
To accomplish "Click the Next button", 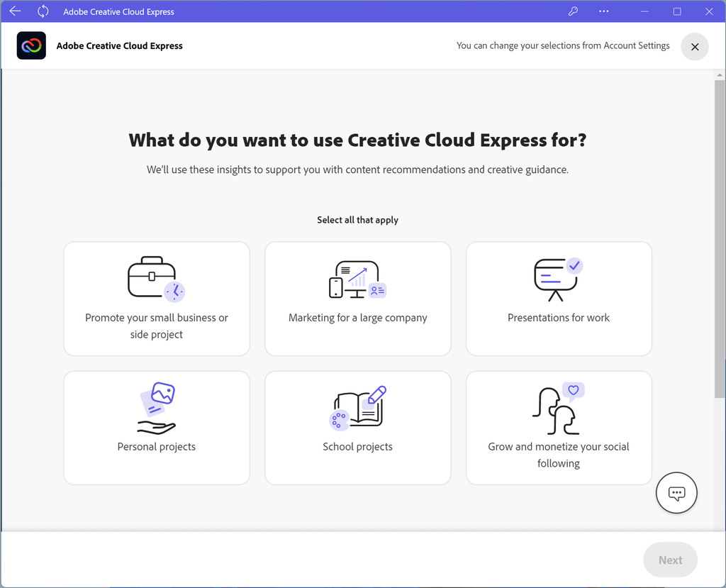I will [x=670, y=560].
